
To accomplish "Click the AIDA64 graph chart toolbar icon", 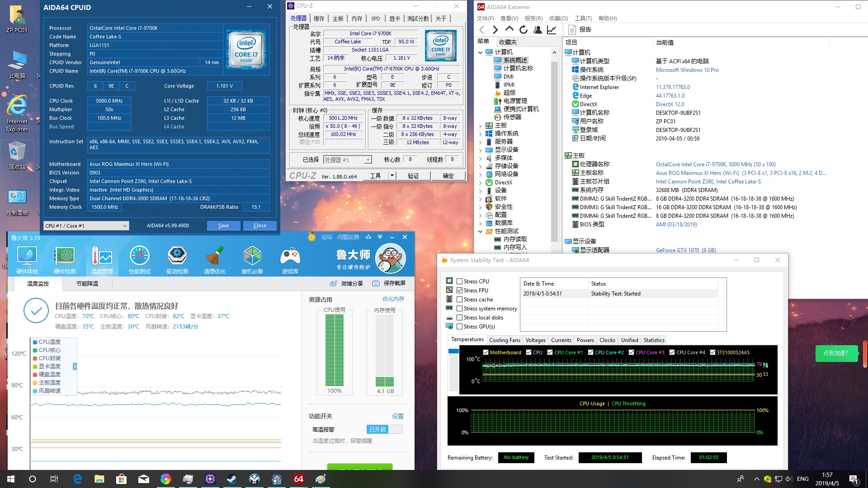I will click(552, 30).
